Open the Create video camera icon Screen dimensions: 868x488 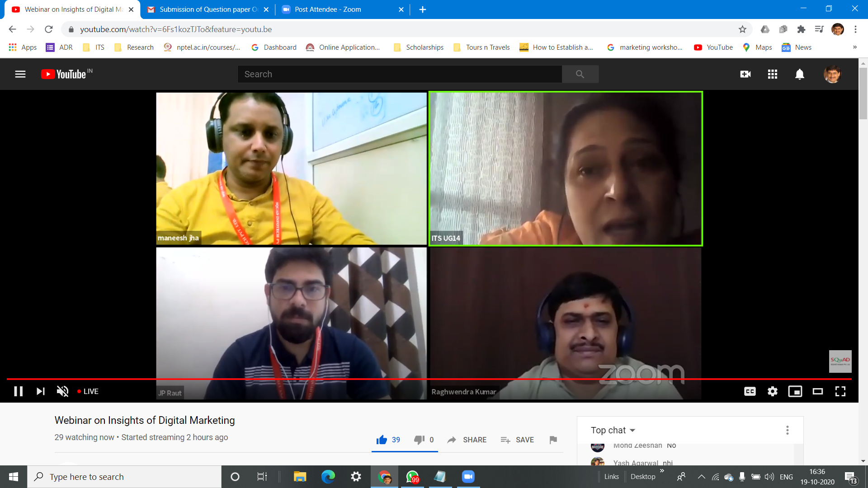(x=745, y=74)
